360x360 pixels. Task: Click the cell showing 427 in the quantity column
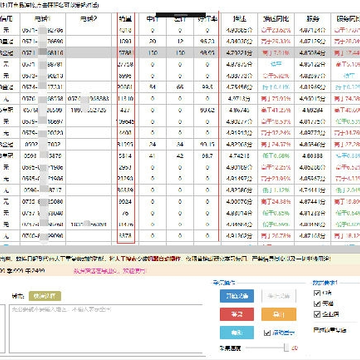[x=126, y=110]
